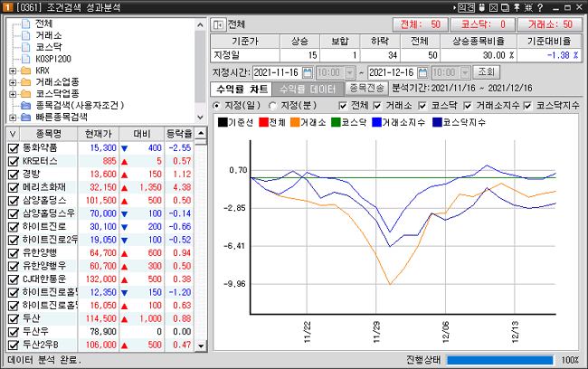The image size is (588, 369).
Task: Click the V select-all column header
Action: click(x=14, y=134)
